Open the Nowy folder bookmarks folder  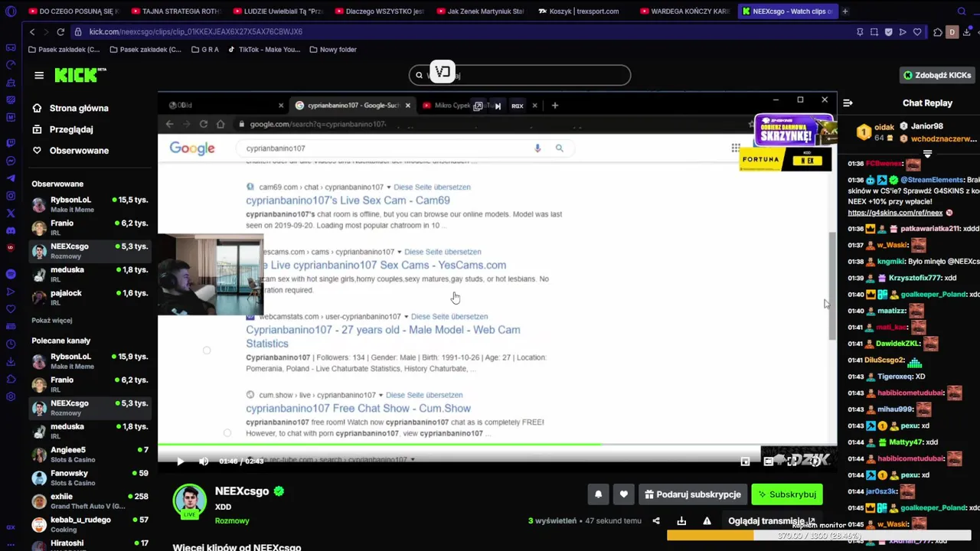click(333, 50)
